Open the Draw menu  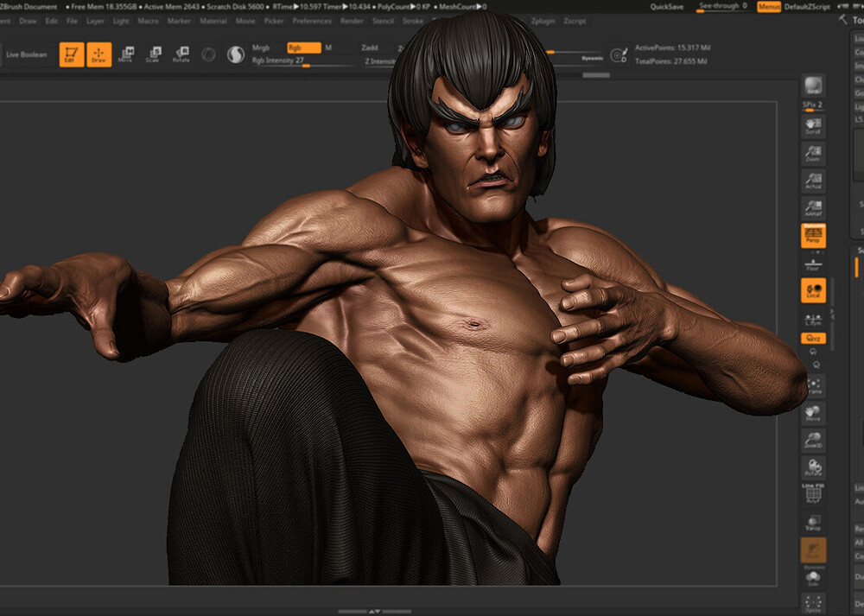tap(28, 21)
